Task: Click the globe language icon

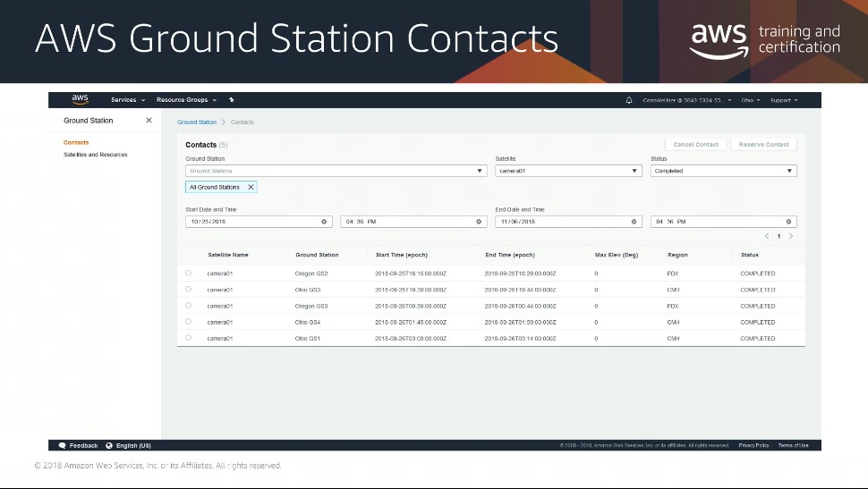Action: click(109, 445)
